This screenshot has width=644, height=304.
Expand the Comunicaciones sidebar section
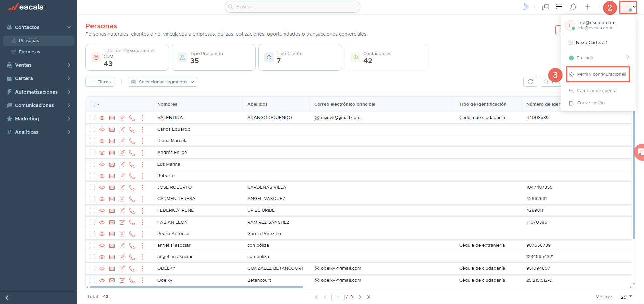click(x=39, y=105)
